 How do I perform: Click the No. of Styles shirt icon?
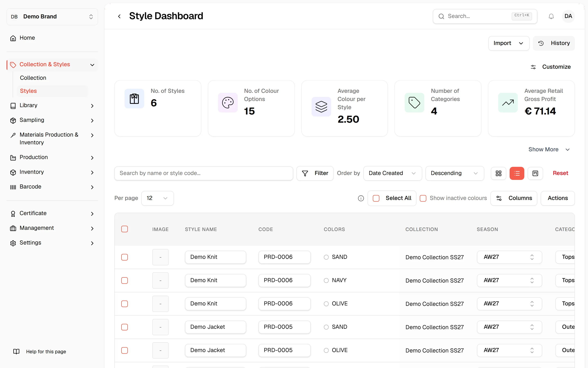pos(134,99)
